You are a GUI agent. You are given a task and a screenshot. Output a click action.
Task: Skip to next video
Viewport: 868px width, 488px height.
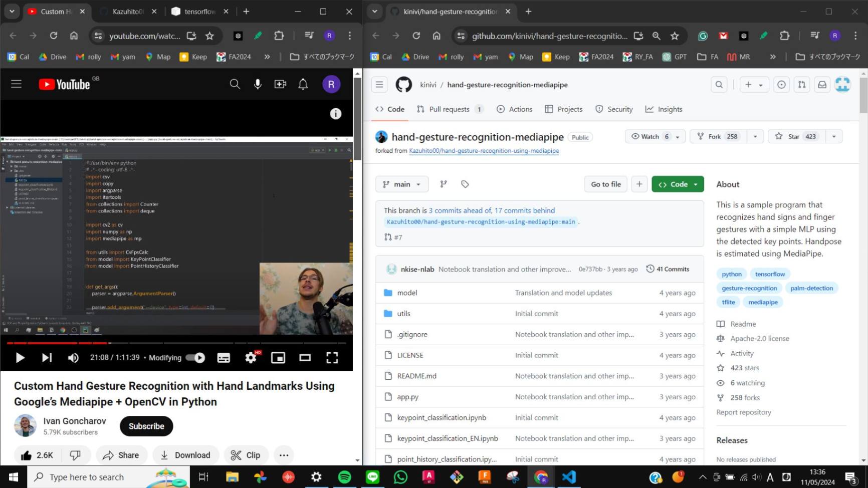click(x=47, y=358)
